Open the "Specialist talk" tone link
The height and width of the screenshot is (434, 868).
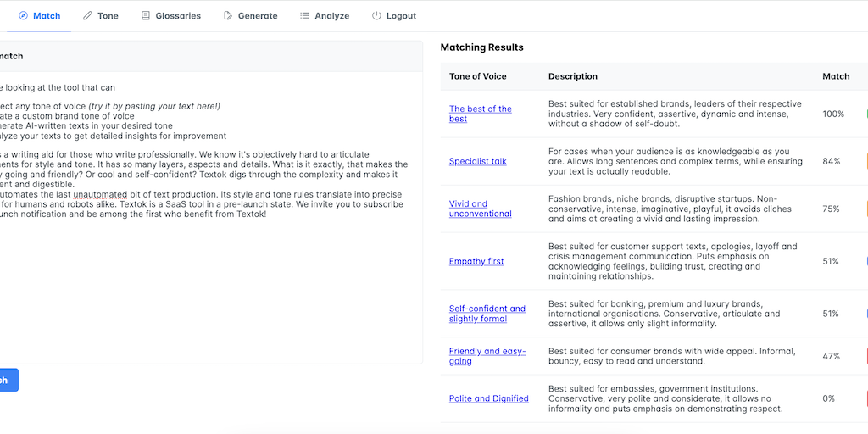[477, 161]
